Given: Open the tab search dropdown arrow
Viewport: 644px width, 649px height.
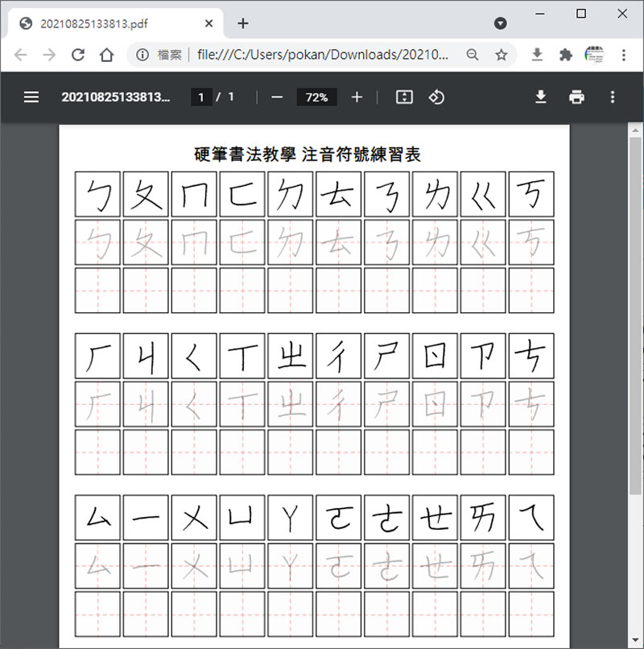Looking at the screenshot, I should [x=501, y=23].
